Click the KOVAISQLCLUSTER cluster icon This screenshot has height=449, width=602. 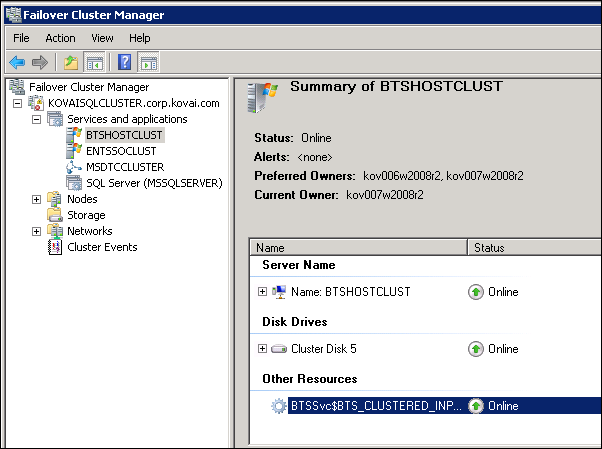(x=36, y=103)
